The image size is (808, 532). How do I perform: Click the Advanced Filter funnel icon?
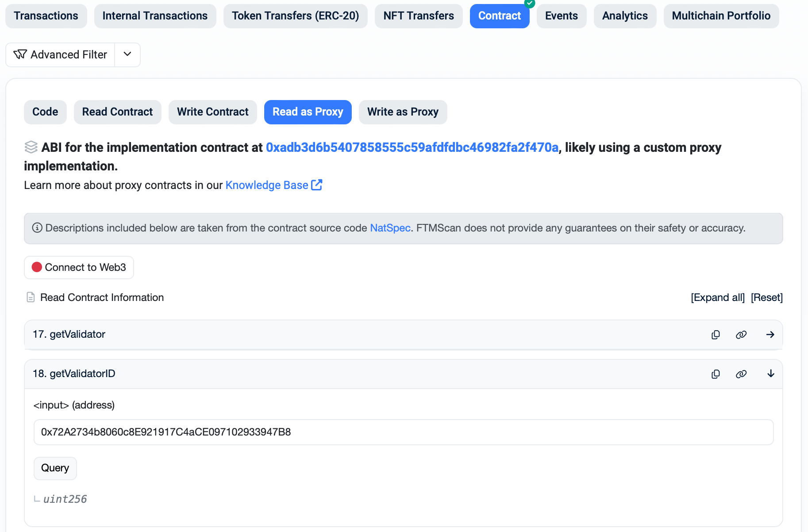(20, 54)
